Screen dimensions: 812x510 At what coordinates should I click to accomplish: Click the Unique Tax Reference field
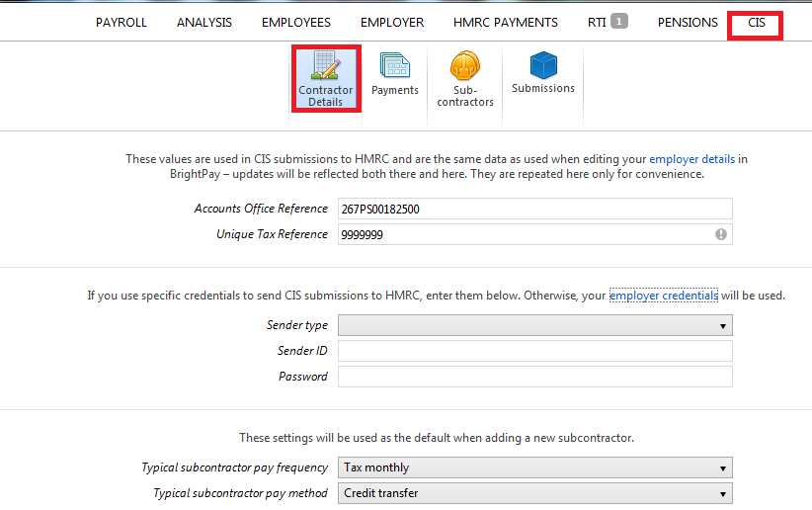pyautogui.click(x=535, y=234)
